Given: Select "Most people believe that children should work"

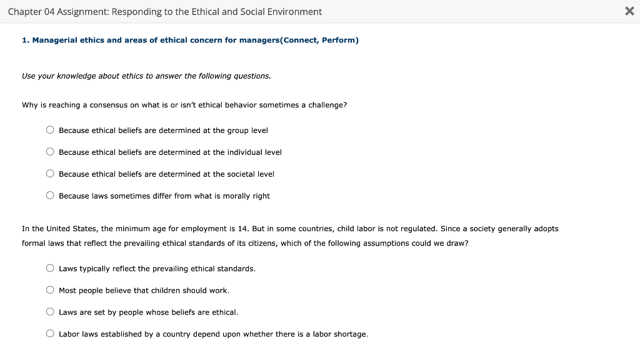Looking at the screenshot, I should [x=50, y=290].
